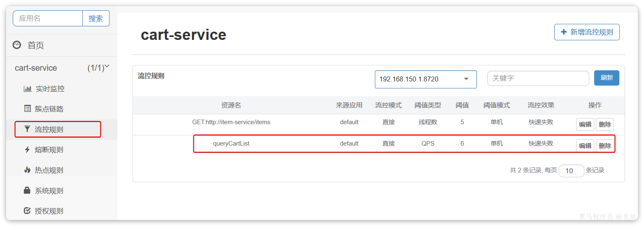Click the funnel icon for 流控规则
This screenshot has width=644, height=227.
click(x=28, y=129)
